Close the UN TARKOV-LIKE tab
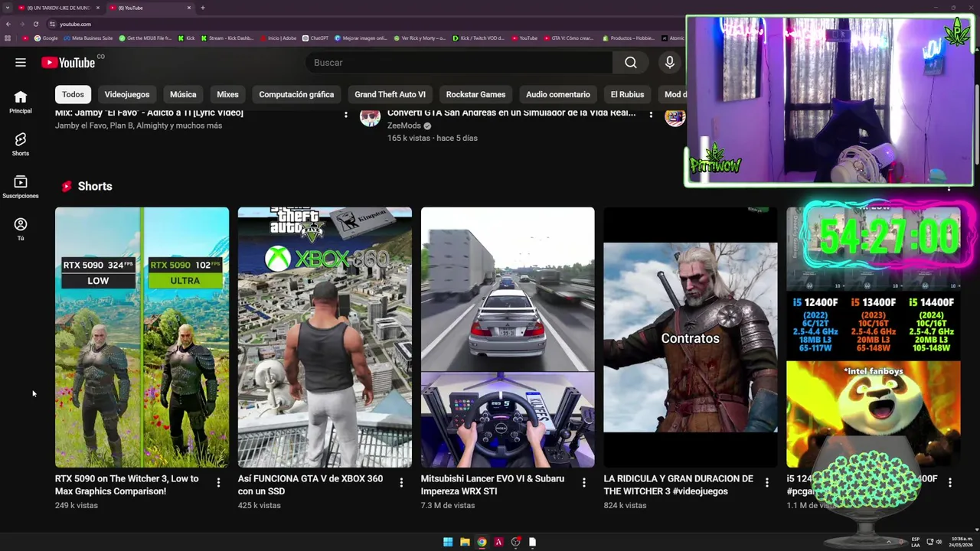This screenshot has height=551, width=980. pos(98,8)
